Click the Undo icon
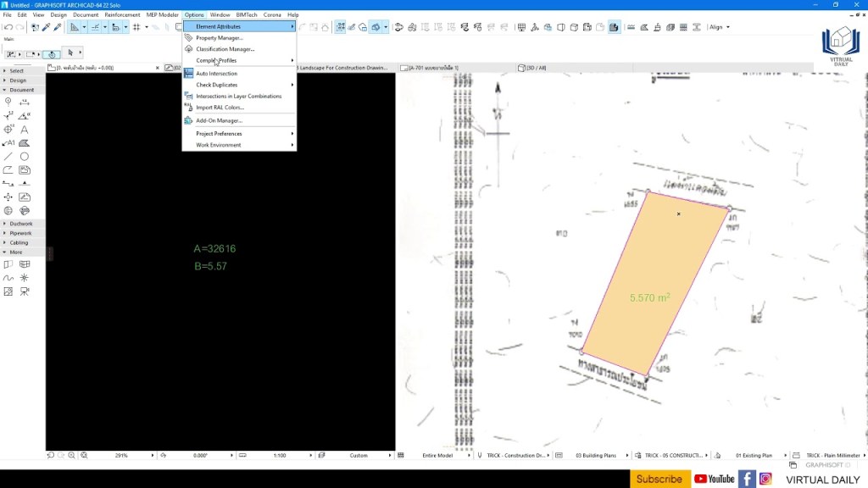868x488 pixels. [10, 28]
